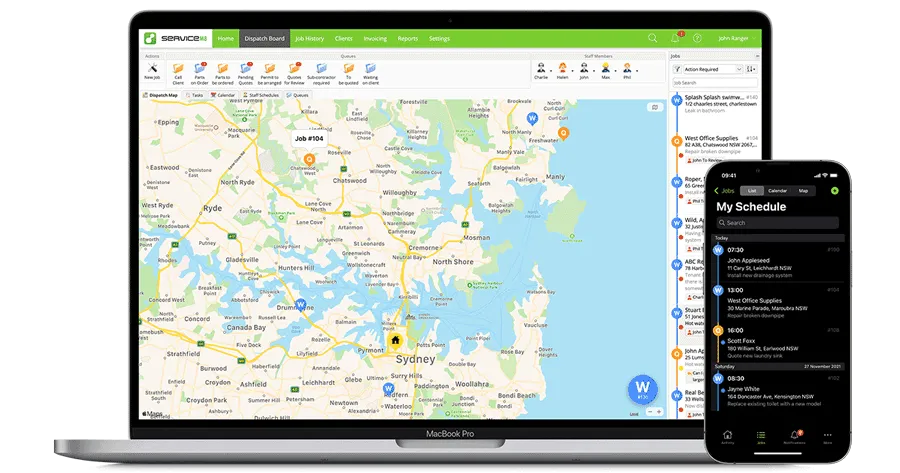The width and height of the screenshot is (900, 473).
Task: Select Helen's staff member avatar
Action: tap(562, 69)
